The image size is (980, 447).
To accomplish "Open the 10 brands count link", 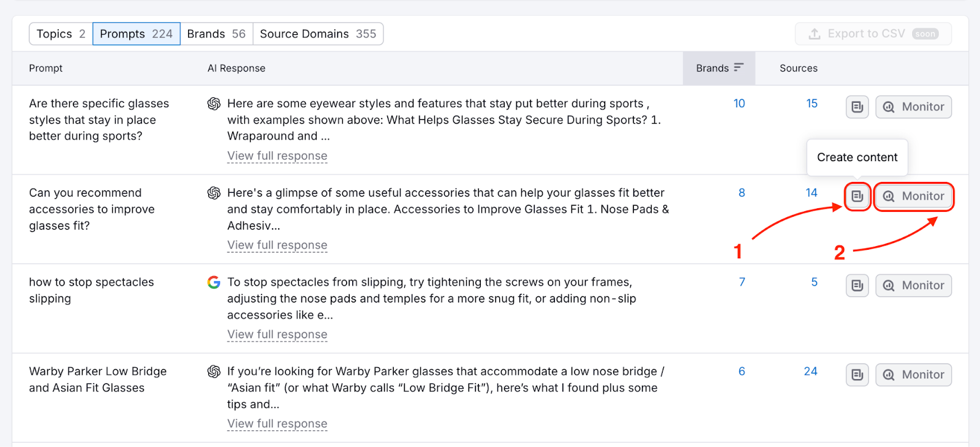I will pos(739,103).
